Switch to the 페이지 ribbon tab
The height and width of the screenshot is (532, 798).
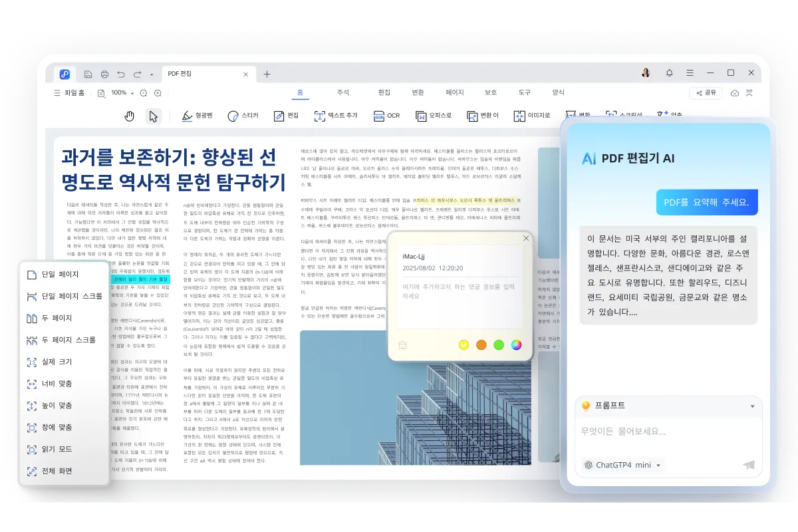[455, 92]
